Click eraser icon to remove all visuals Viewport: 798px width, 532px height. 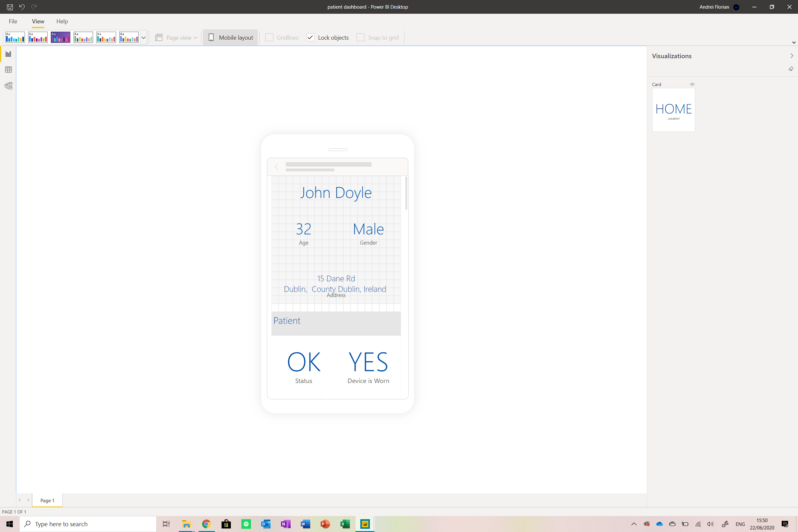791,69
